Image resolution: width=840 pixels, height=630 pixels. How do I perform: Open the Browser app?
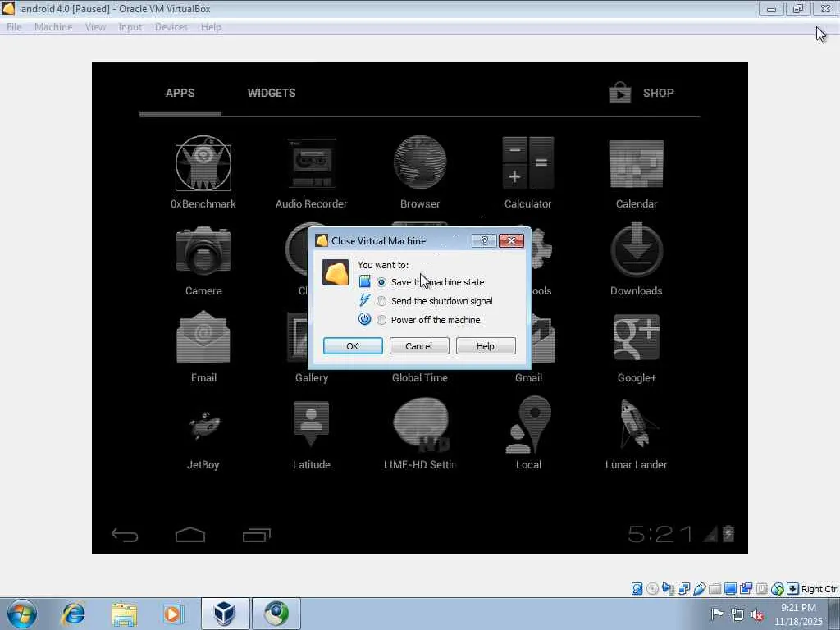[x=420, y=172]
